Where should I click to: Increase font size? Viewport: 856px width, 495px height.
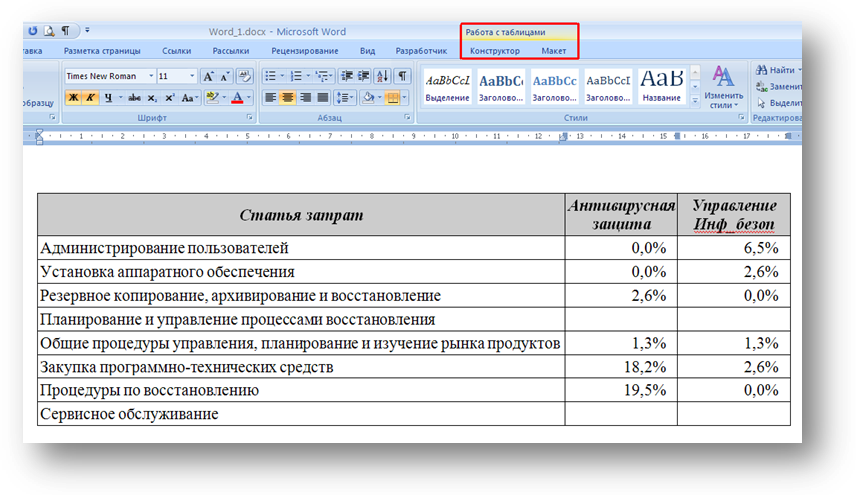point(208,76)
